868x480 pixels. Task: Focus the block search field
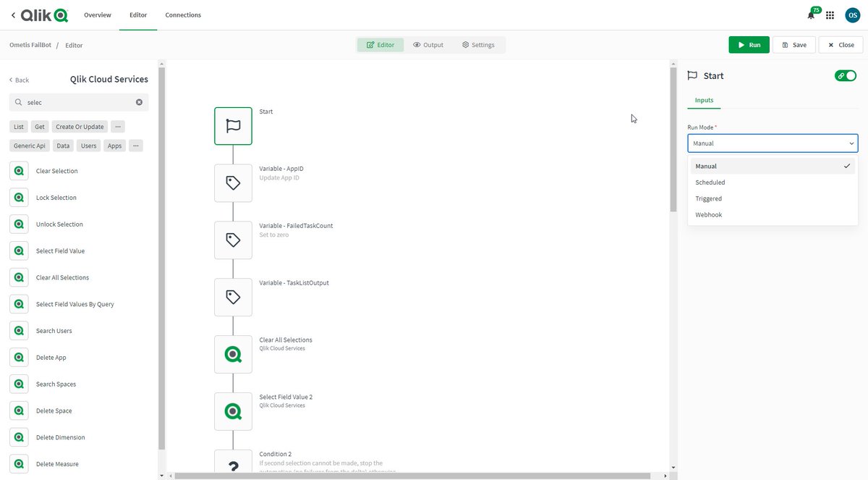click(78, 102)
